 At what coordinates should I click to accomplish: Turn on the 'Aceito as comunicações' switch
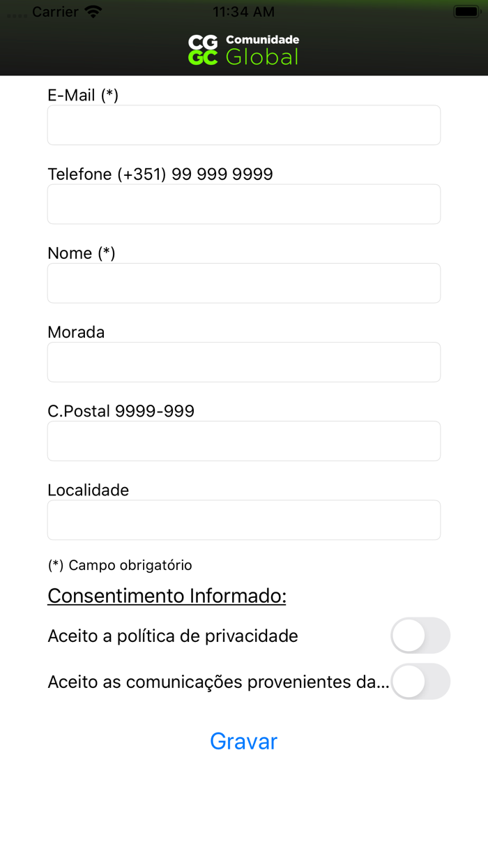(x=421, y=682)
